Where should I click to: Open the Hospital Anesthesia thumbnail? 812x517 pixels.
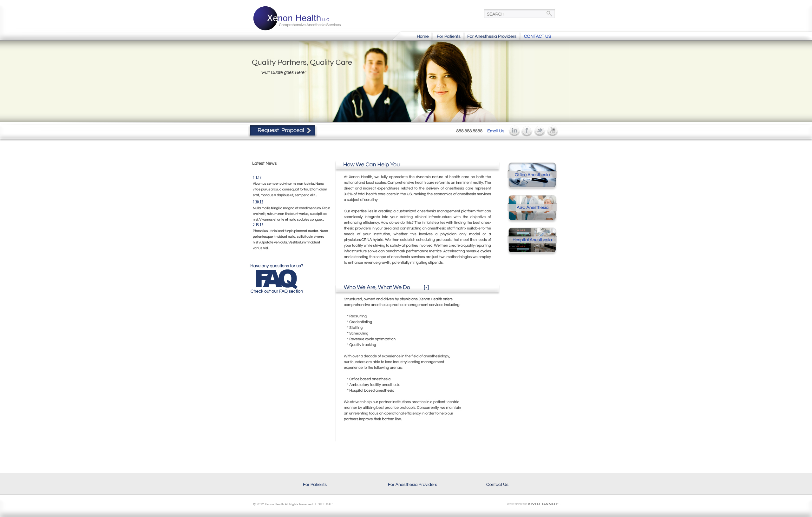coord(532,240)
